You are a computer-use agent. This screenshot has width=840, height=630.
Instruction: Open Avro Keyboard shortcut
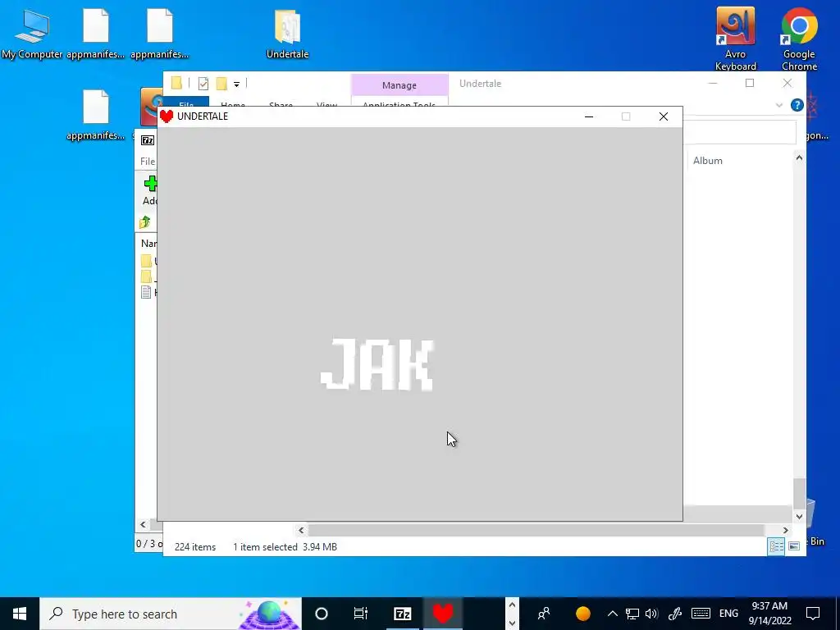pyautogui.click(x=736, y=39)
